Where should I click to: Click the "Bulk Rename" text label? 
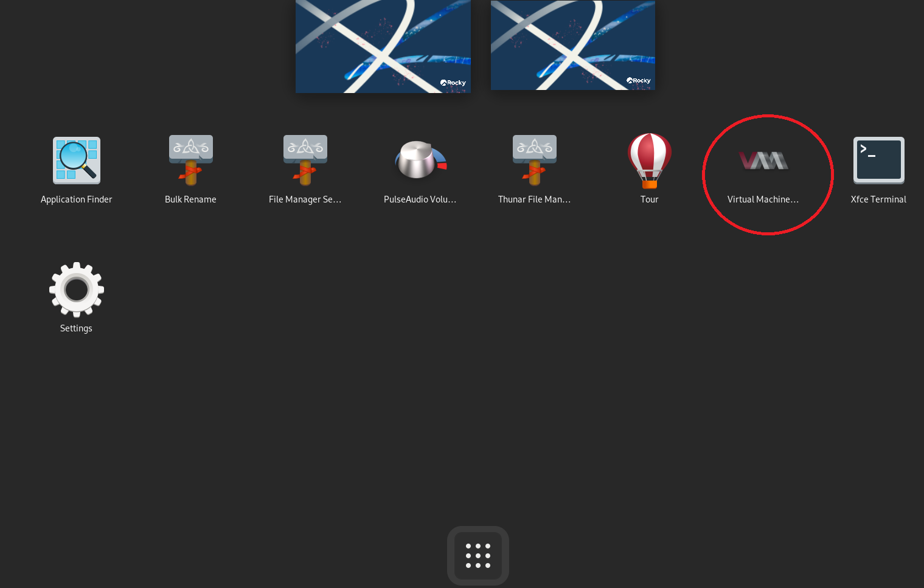click(190, 199)
